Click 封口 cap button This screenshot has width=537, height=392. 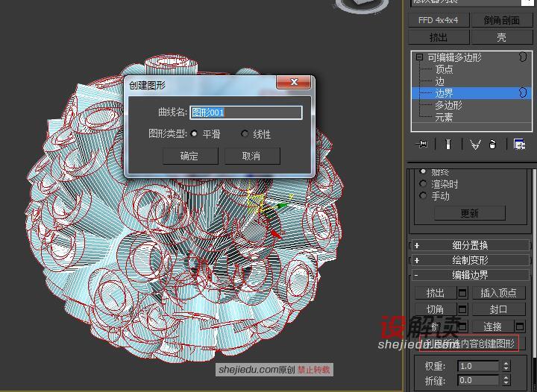(499, 309)
